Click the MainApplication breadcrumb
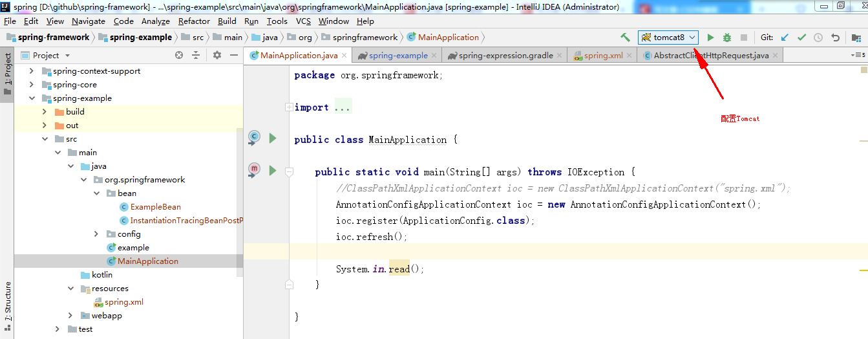This screenshot has width=868, height=339. click(443, 38)
